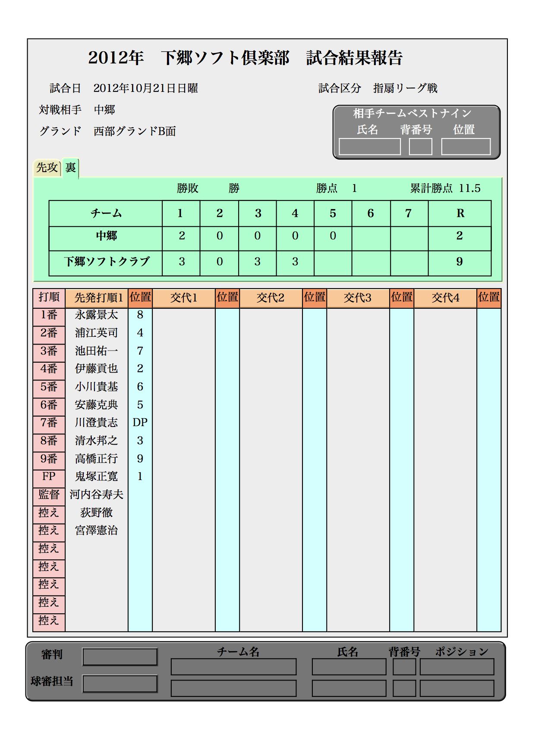This screenshot has width=535, height=756.
Task: Click player name 清水邦之
Action: tap(97, 441)
